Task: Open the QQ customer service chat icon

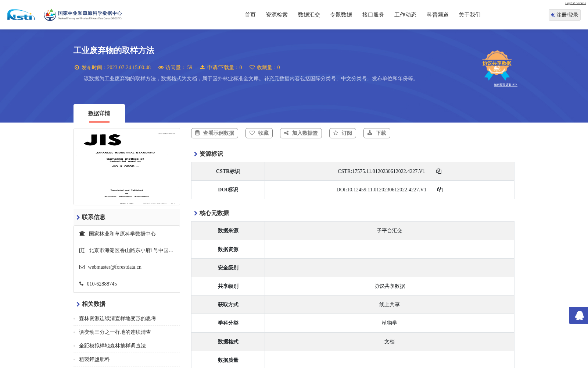Action: coord(579,315)
